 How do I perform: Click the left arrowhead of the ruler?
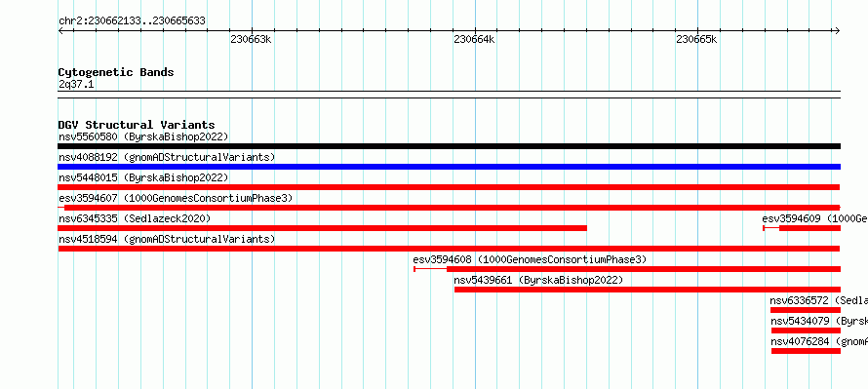coord(60,31)
